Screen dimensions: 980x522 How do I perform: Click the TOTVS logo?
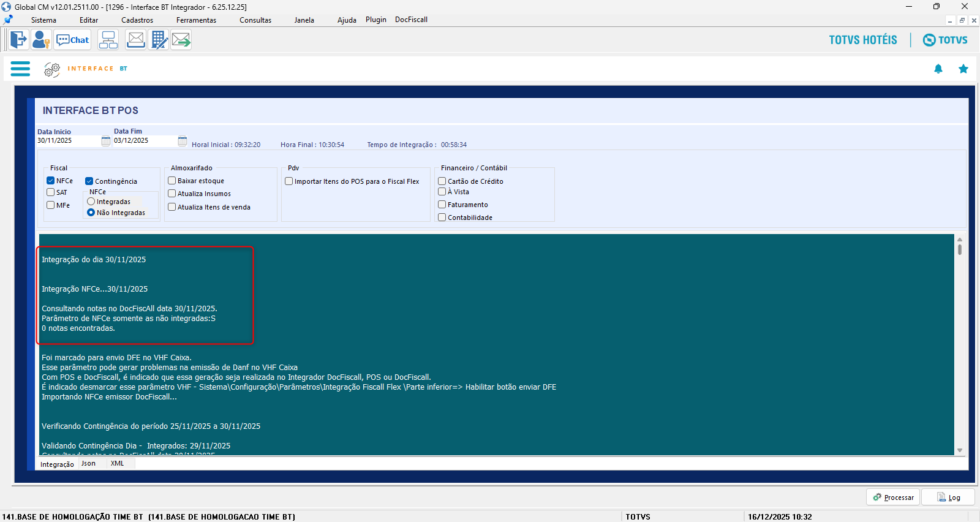point(945,40)
